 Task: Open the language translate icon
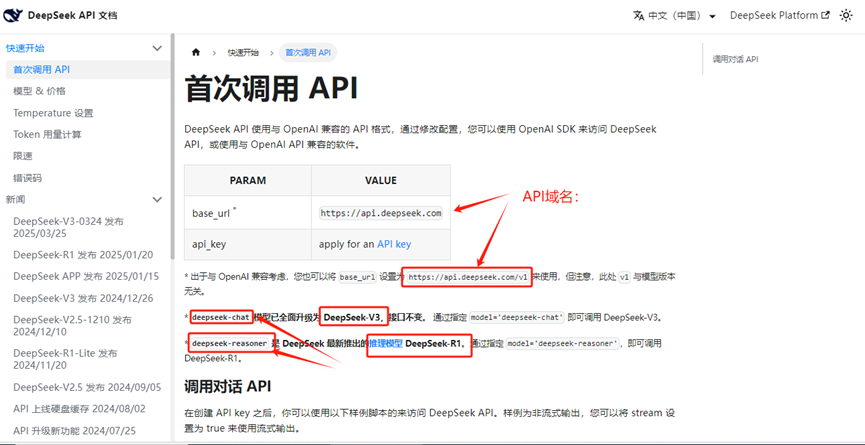(639, 15)
